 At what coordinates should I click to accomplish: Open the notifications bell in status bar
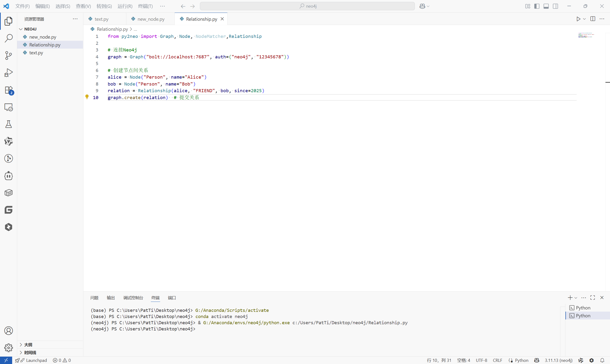602,360
